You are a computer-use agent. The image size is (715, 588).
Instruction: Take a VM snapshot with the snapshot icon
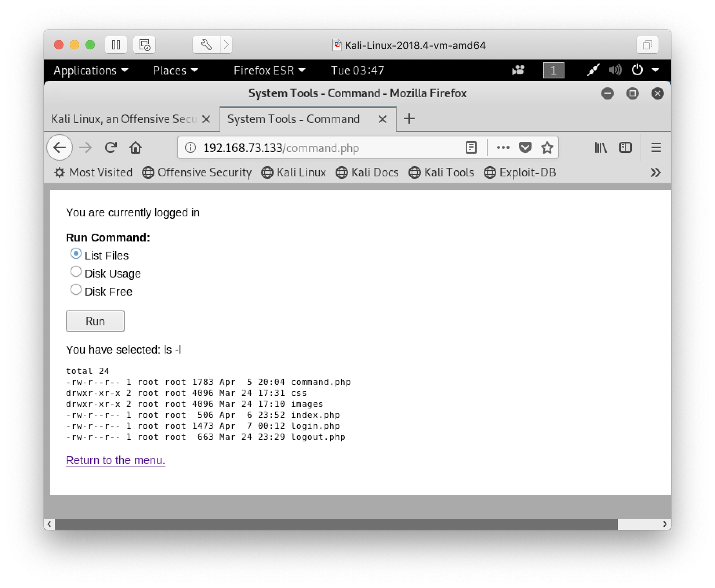(144, 45)
